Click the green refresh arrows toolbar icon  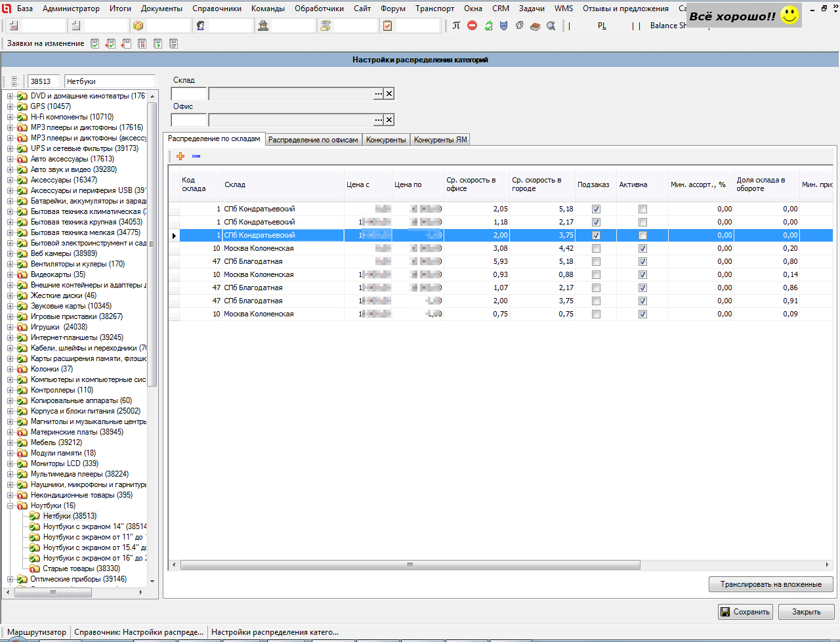tap(488, 26)
